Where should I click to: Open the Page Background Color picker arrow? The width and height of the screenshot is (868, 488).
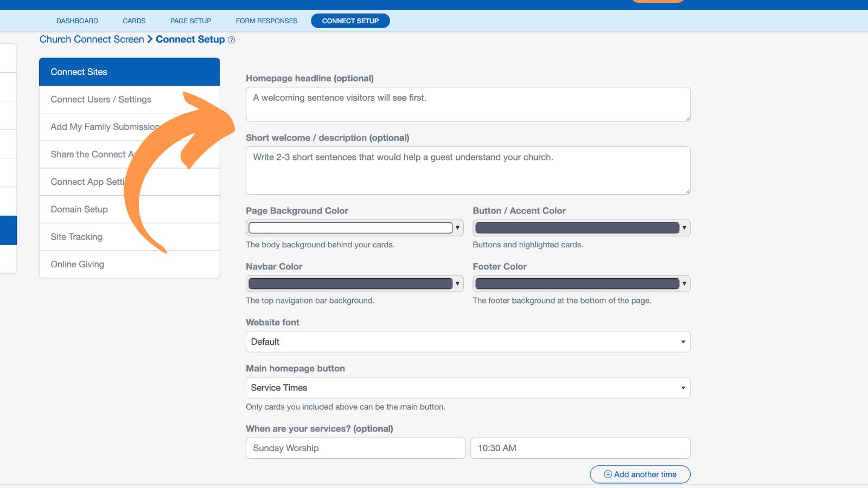pos(457,228)
